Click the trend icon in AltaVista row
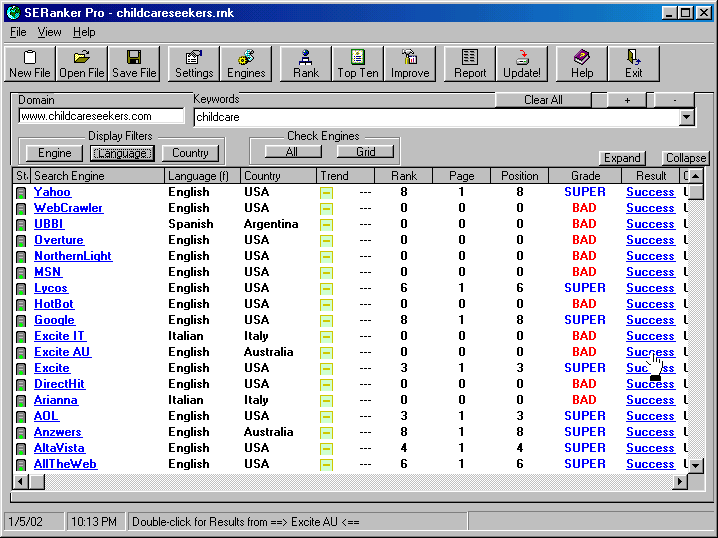The width and height of the screenshot is (718, 538). click(326, 449)
